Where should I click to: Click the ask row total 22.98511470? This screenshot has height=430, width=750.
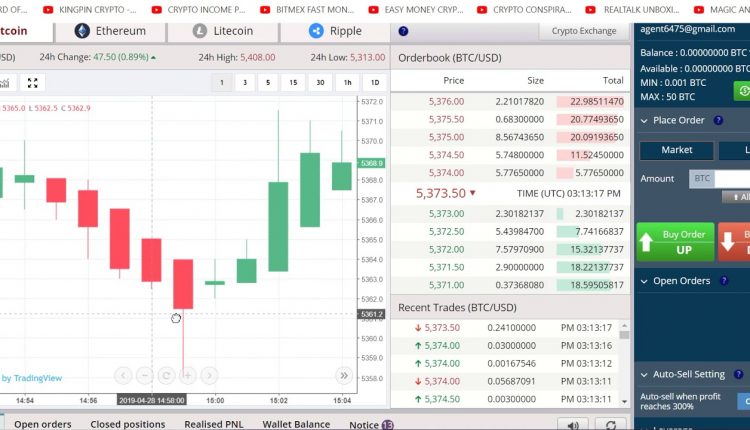596,101
